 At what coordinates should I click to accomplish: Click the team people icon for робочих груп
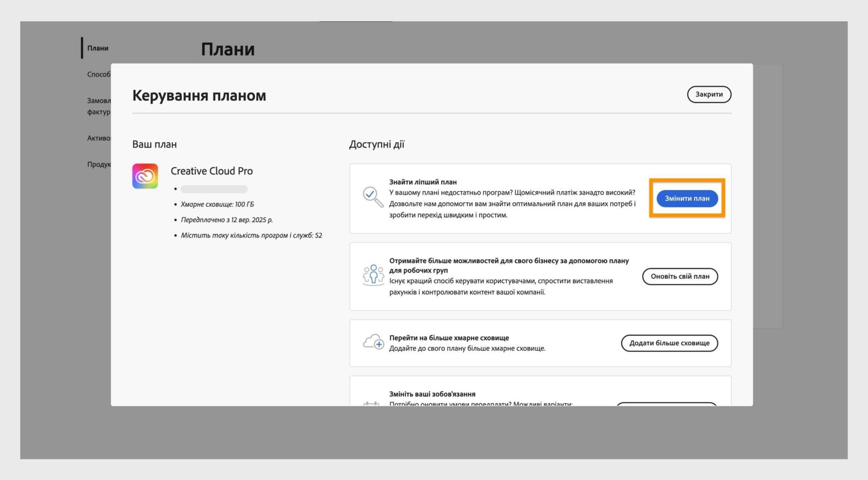[373, 275]
